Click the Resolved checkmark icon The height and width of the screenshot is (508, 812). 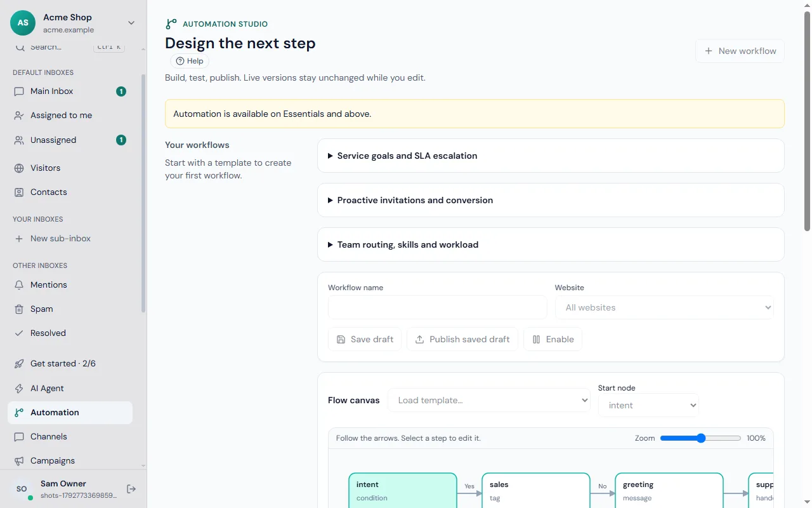click(19, 333)
